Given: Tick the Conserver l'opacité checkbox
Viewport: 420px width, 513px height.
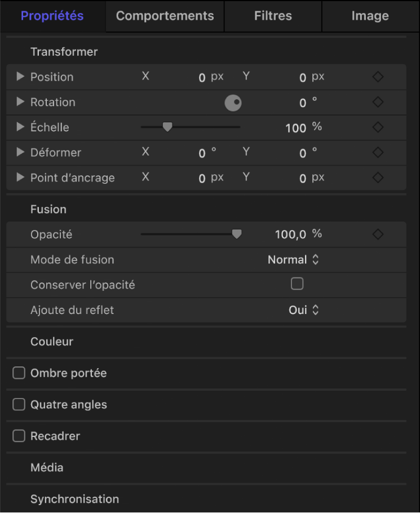Looking at the screenshot, I should tap(297, 284).
